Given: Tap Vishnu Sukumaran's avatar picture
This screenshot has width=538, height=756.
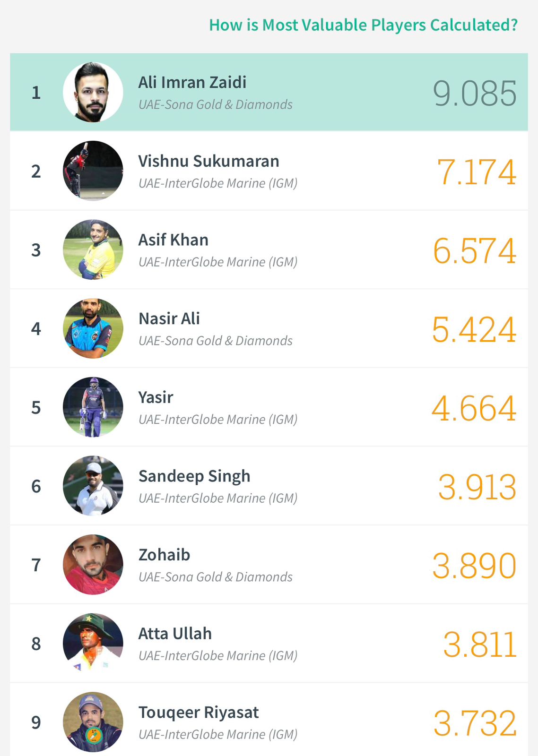Looking at the screenshot, I should [93, 171].
